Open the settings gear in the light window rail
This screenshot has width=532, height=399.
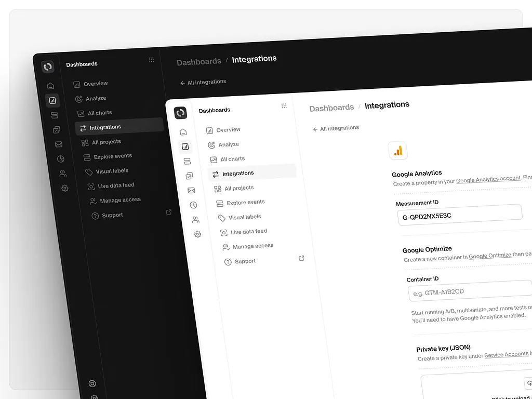197,234
